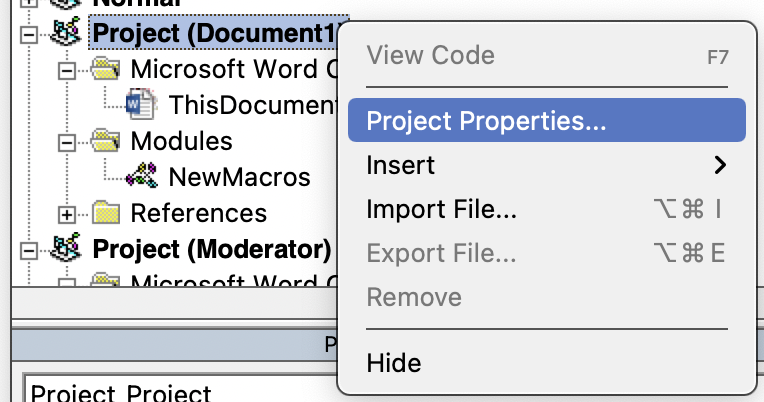Click the NewMacros module icon
This screenshot has width=764, height=402.
[x=141, y=176]
